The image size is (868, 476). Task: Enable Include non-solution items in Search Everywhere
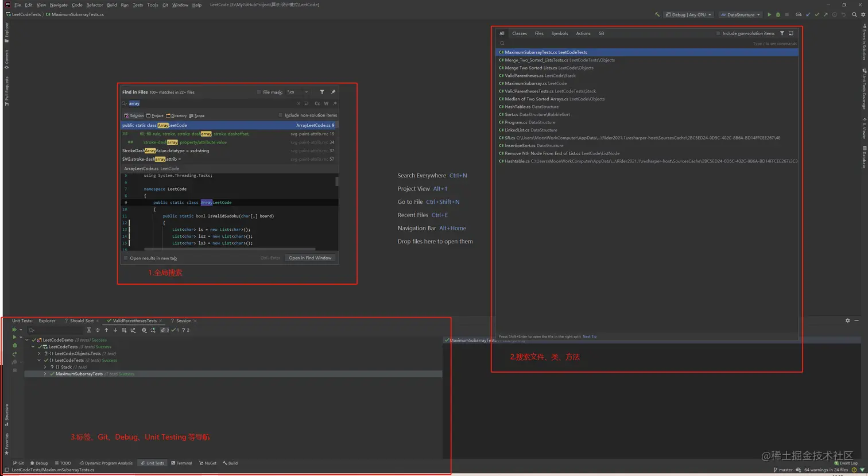click(718, 33)
